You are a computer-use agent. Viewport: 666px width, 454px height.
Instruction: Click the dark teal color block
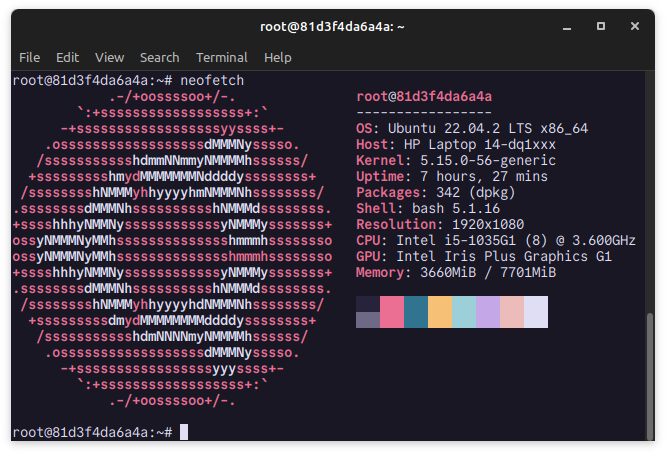coord(416,312)
